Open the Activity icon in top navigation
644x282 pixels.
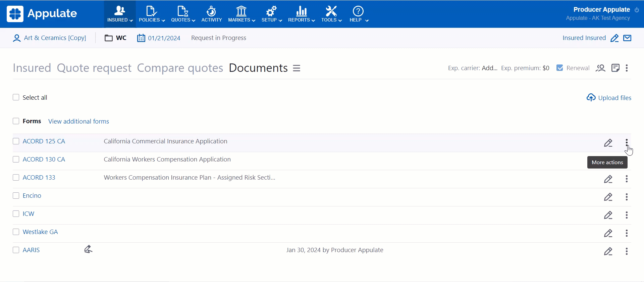click(x=211, y=14)
